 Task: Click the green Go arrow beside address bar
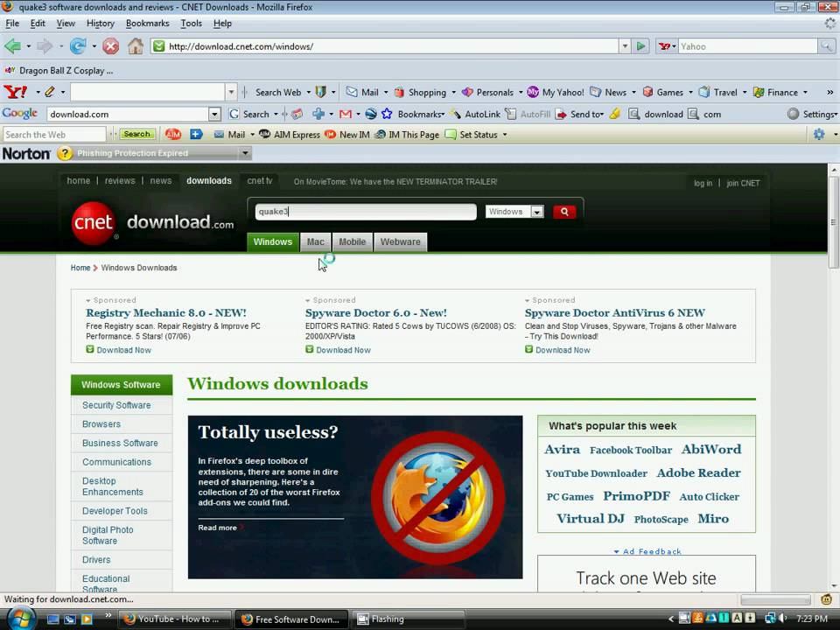pyautogui.click(x=640, y=46)
